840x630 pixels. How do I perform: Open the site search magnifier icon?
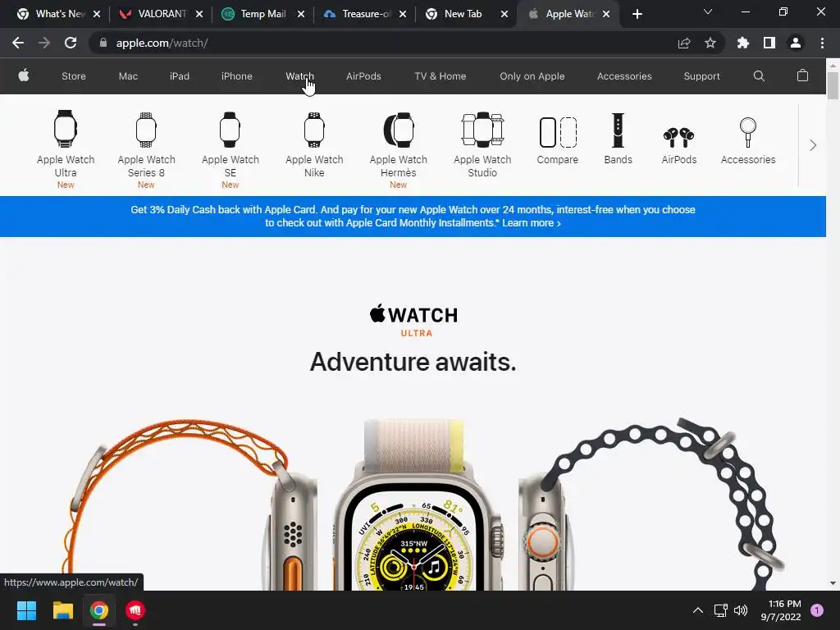[x=759, y=76]
